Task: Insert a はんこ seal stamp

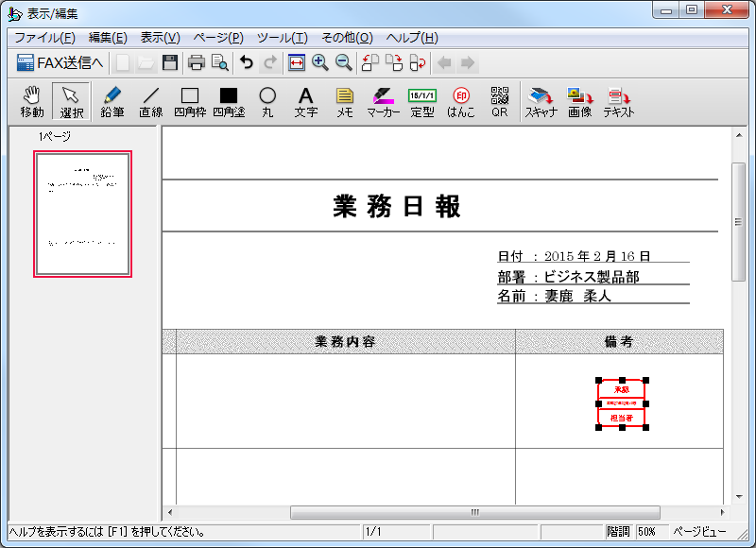Action: [461, 102]
